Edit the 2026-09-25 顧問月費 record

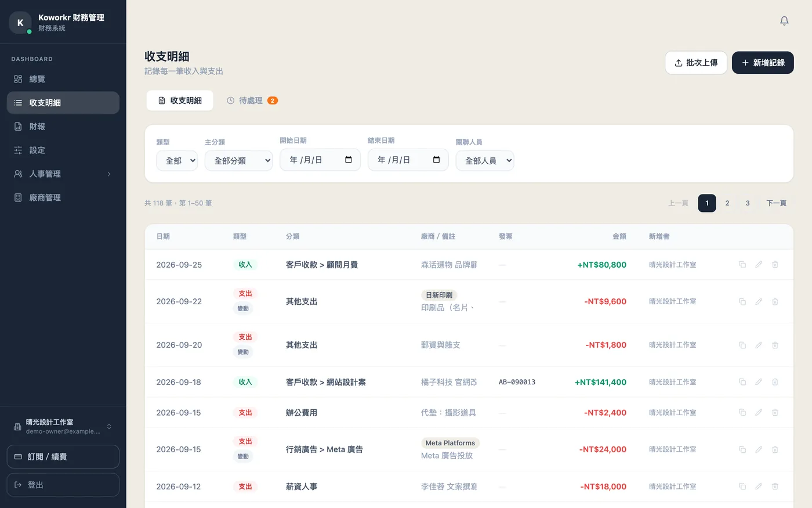[759, 265]
